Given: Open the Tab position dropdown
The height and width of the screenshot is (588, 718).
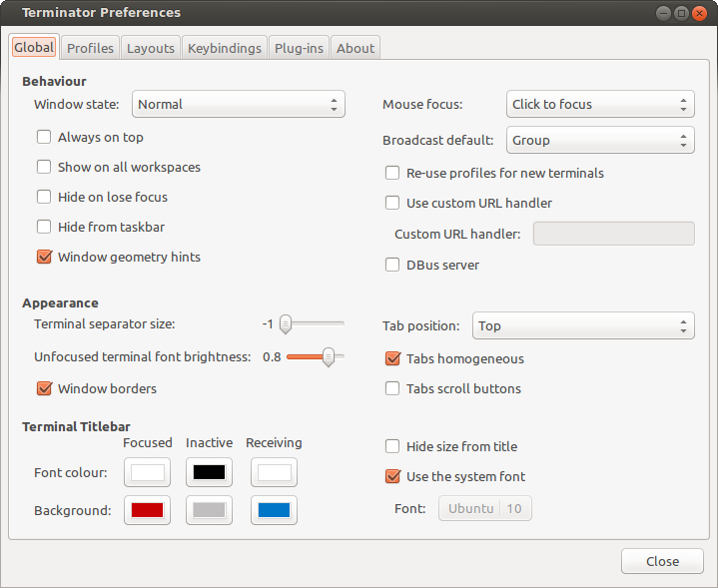Looking at the screenshot, I should coord(583,325).
